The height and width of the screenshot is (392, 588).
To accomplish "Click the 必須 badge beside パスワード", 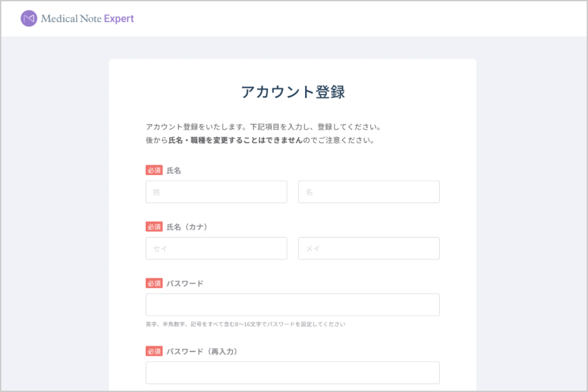I will click(154, 283).
